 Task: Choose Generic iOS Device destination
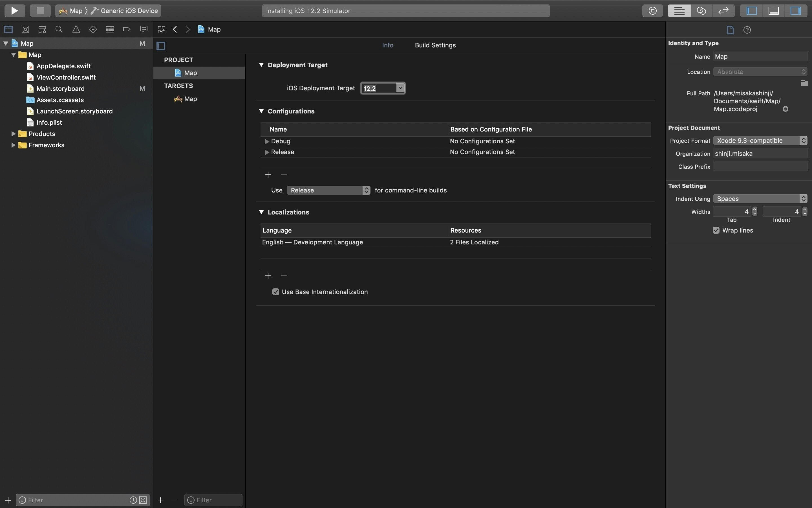click(x=125, y=11)
